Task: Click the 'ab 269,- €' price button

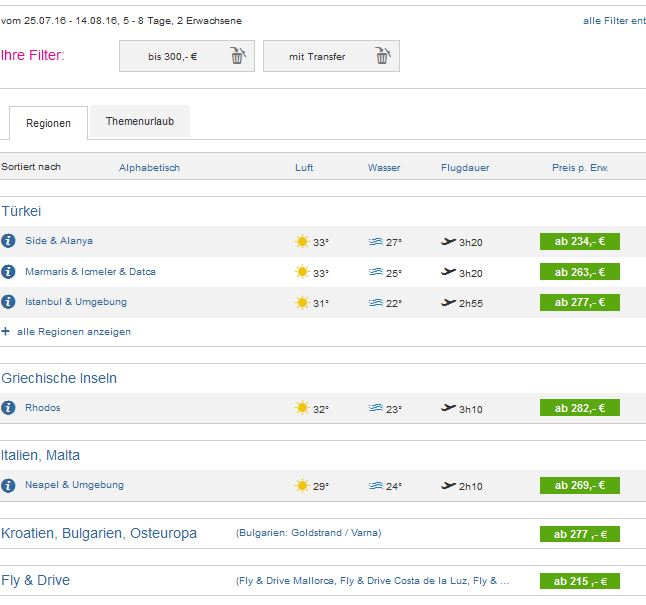Action: click(580, 485)
